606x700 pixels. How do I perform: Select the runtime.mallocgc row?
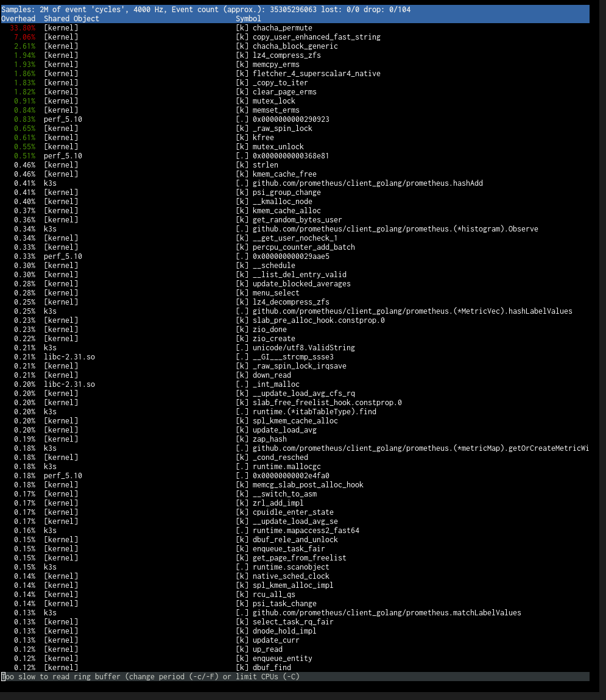tap(295, 467)
